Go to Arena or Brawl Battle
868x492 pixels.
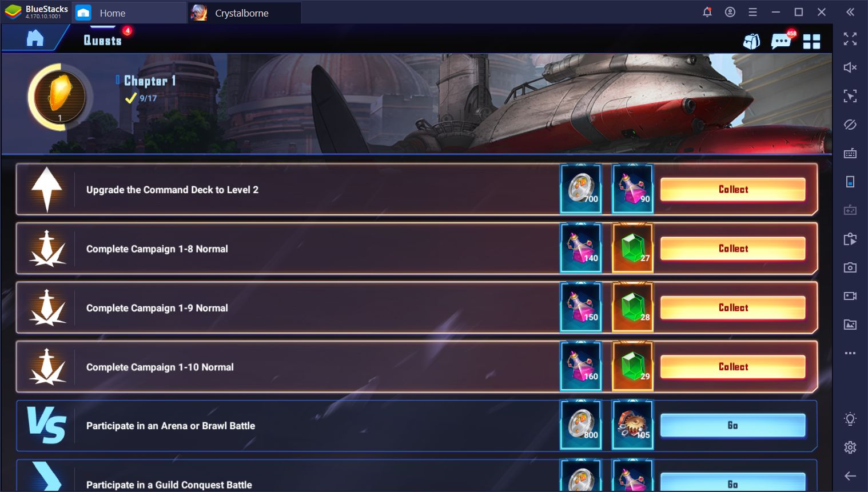click(x=733, y=425)
